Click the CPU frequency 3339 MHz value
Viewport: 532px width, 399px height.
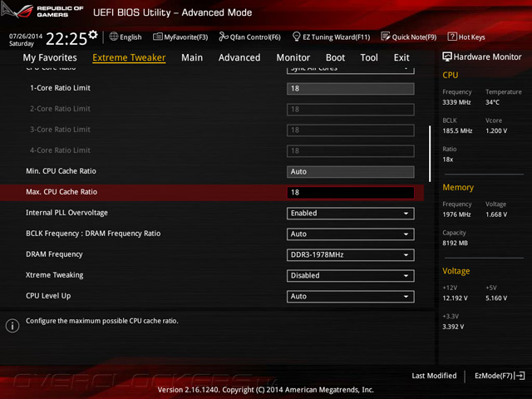456,102
